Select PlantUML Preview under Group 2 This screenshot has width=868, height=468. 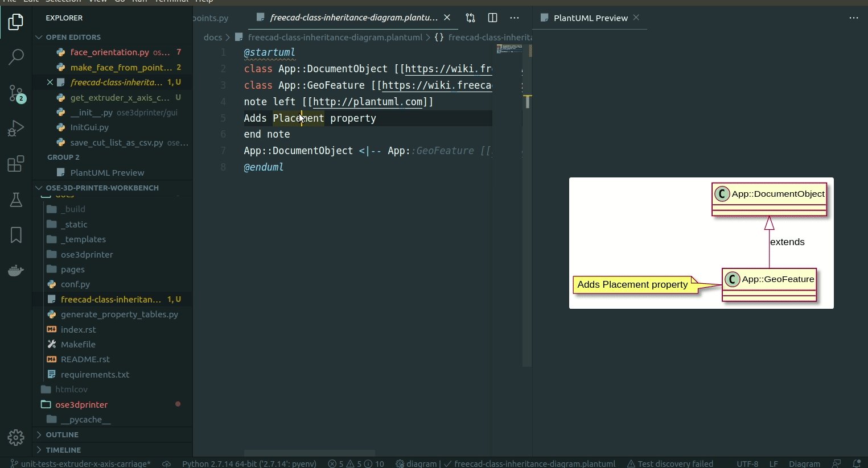(112, 173)
